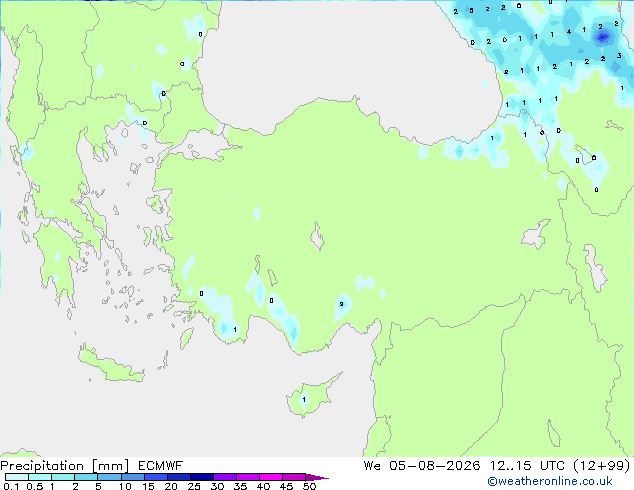Click the legend swatch between 20 and 25

click(x=178, y=477)
